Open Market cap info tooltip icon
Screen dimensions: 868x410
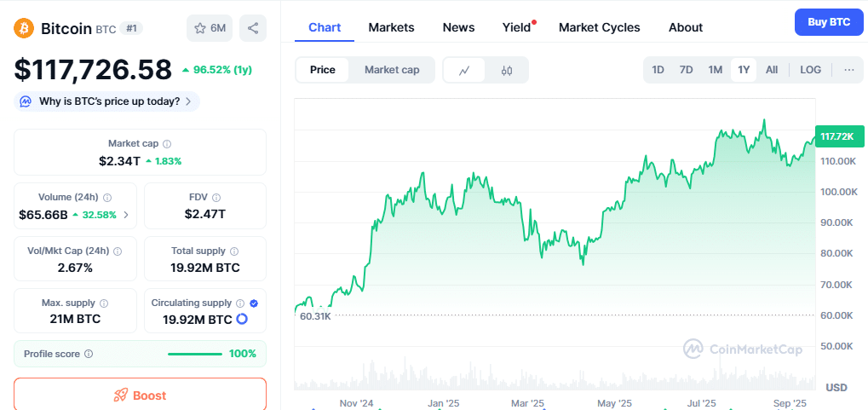click(x=167, y=144)
